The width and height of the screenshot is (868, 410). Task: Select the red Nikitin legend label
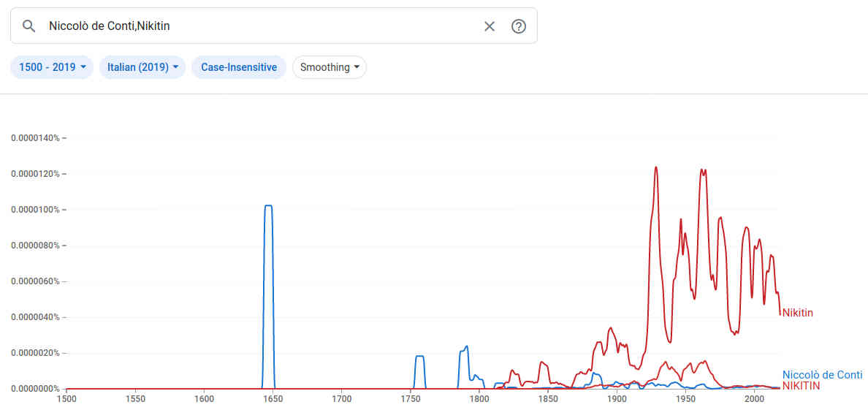[x=798, y=313]
